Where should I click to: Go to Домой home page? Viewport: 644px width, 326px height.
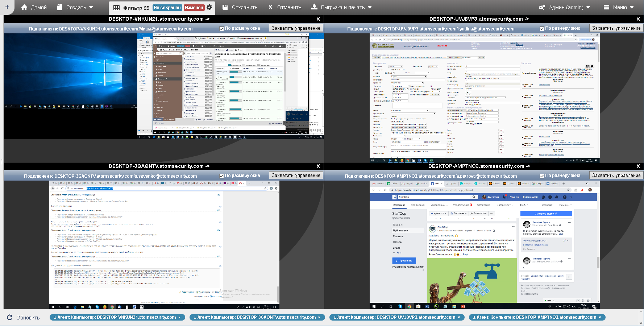pyautogui.click(x=34, y=7)
